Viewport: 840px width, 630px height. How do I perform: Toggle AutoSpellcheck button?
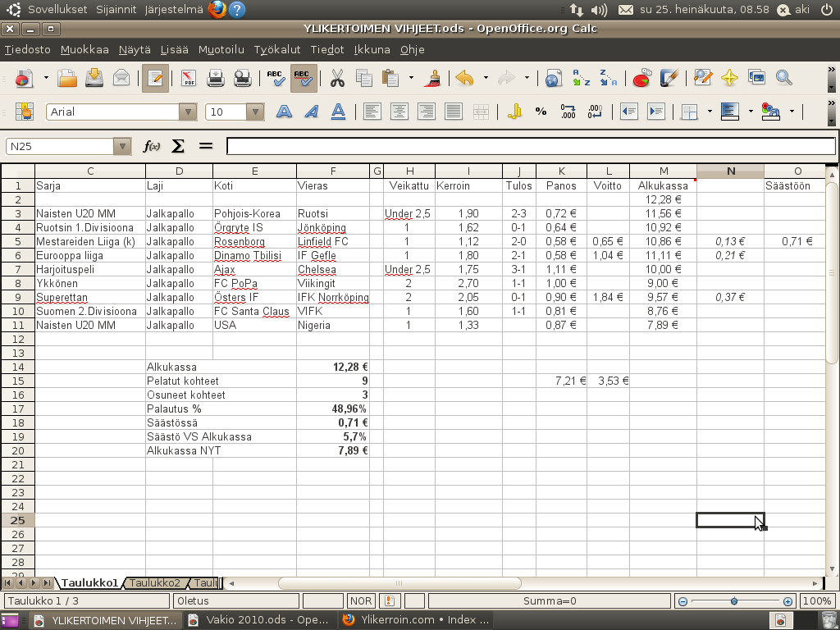tap(303, 79)
